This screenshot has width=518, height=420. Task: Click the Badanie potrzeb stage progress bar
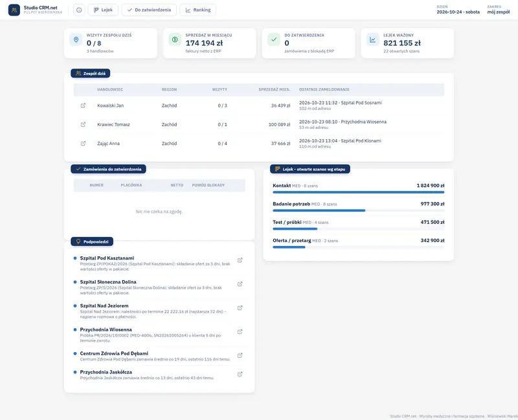359,210
